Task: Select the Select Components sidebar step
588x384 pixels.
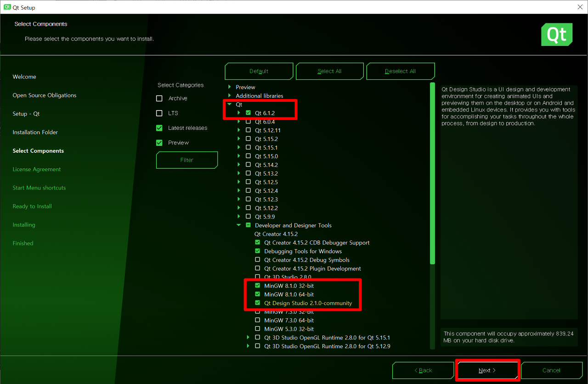Action: click(x=38, y=151)
